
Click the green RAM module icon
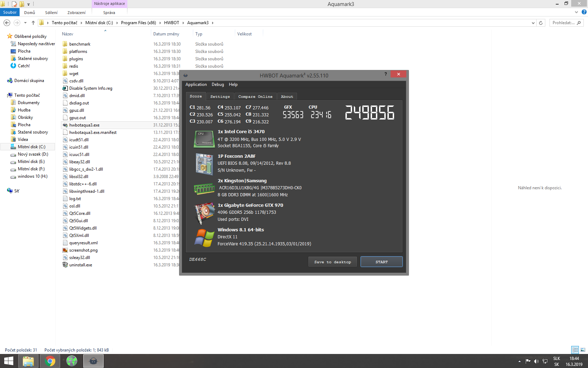coord(204,189)
